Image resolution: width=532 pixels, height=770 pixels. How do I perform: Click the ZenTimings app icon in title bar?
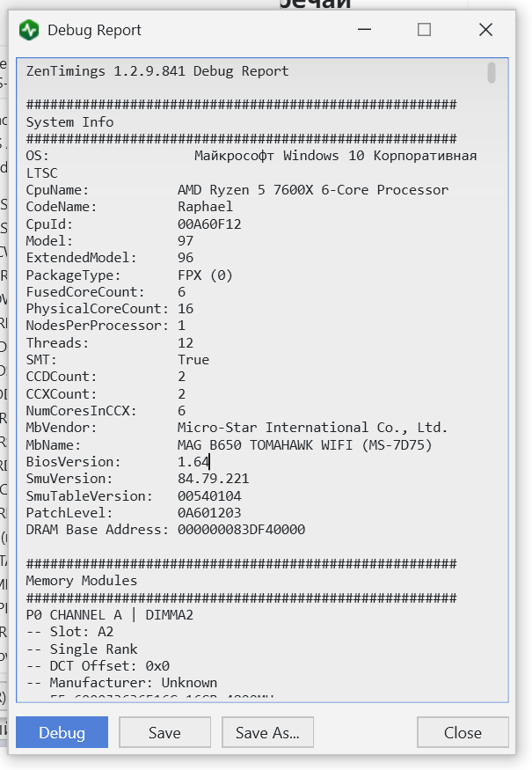(31, 30)
